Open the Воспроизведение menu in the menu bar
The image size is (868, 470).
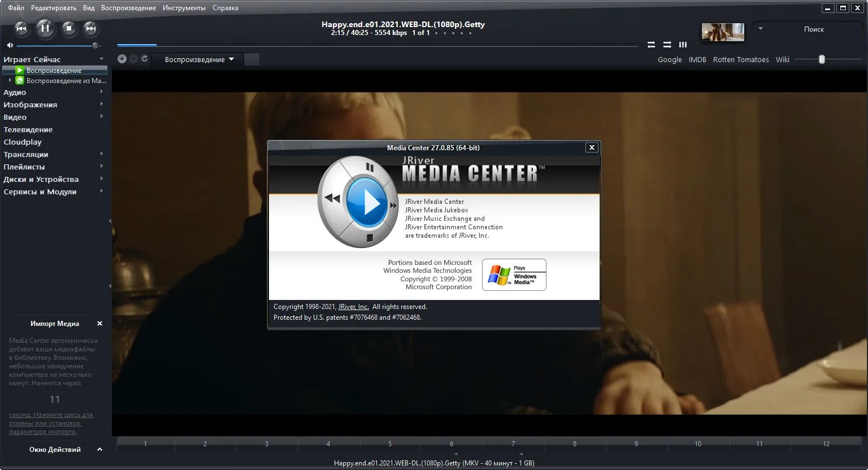(x=128, y=8)
